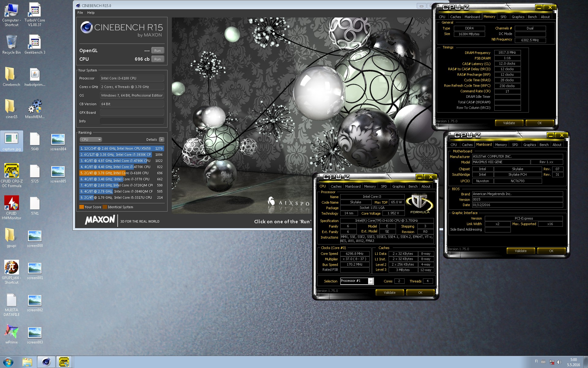Viewport: 588px width, 368px height.
Task: Select the screen005 image file
Action: 58,173
